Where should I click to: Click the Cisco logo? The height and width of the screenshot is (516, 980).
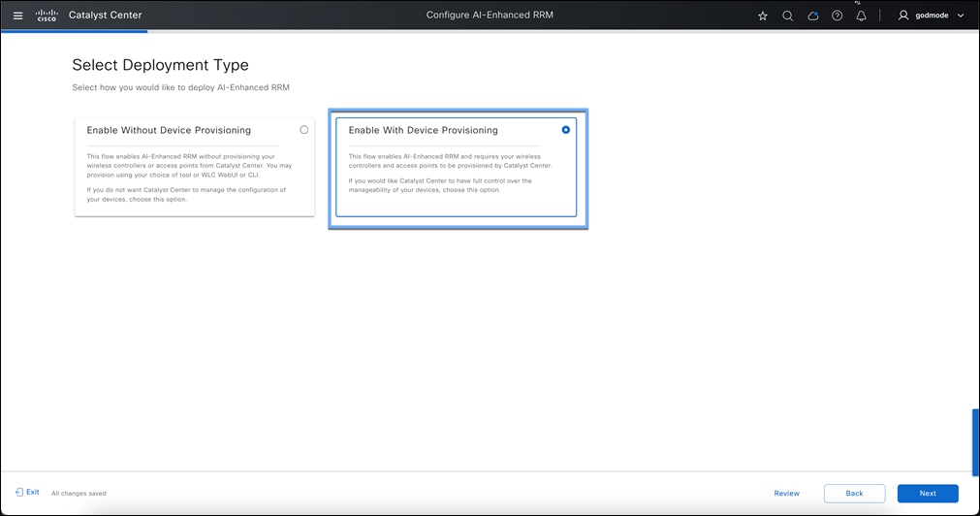47,15
